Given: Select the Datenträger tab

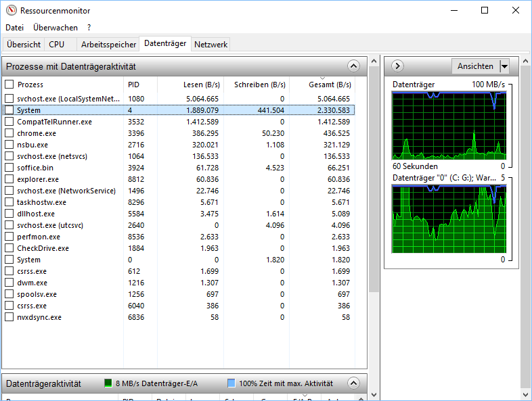Looking at the screenshot, I should click(165, 43).
